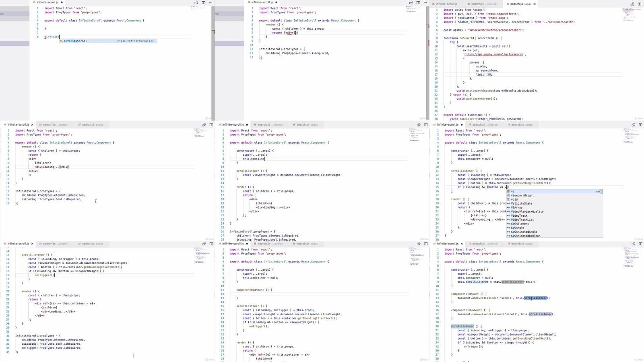The height and width of the screenshot is (362, 644).
Task: Choose 'VBArray' in the suggestion list
Action: point(554,207)
